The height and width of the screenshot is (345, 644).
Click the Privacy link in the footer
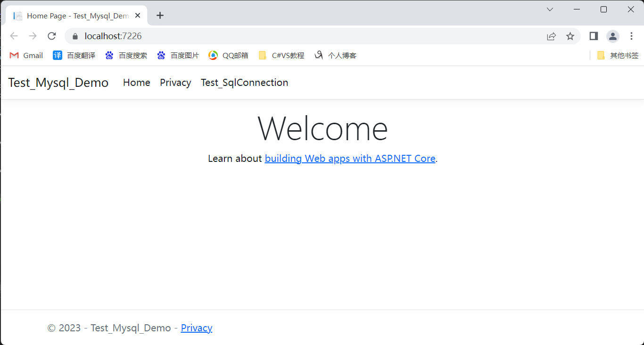(196, 328)
